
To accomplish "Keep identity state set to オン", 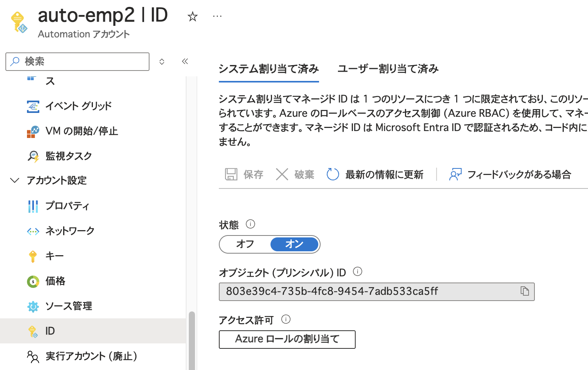I will coord(294,244).
